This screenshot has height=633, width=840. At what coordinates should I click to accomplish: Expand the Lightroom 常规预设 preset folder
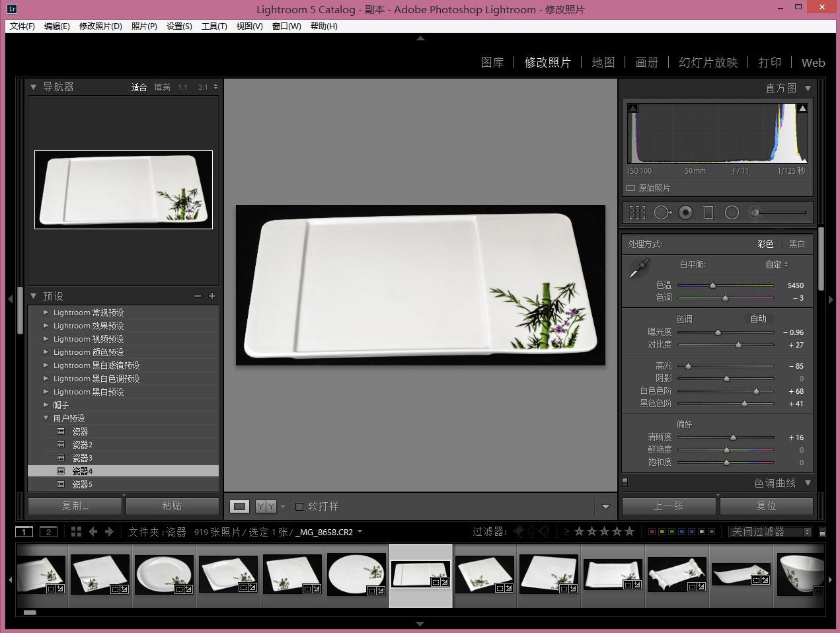[x=46, y=313]
